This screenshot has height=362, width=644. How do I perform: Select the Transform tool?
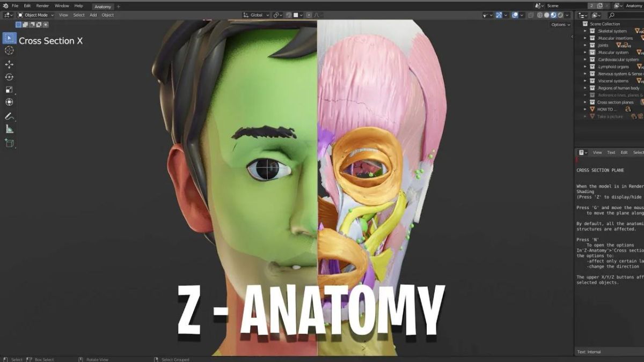coord(9,102)
